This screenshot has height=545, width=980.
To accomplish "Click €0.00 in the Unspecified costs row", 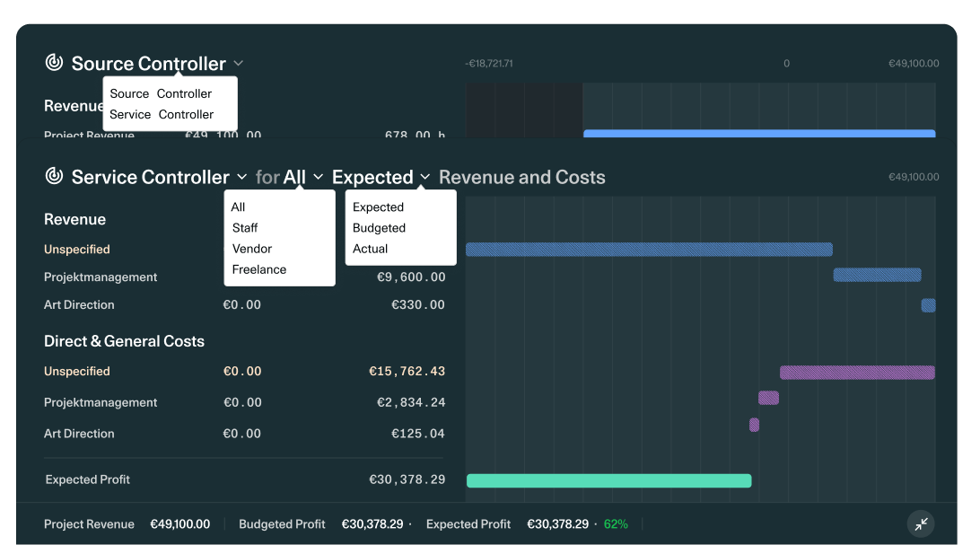I will [x=242, y=371].
